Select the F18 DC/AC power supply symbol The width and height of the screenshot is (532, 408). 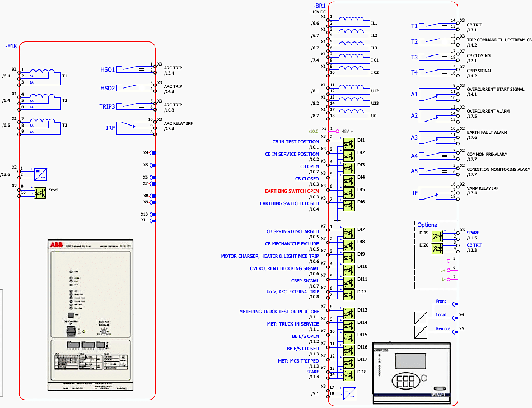[41, 174]
